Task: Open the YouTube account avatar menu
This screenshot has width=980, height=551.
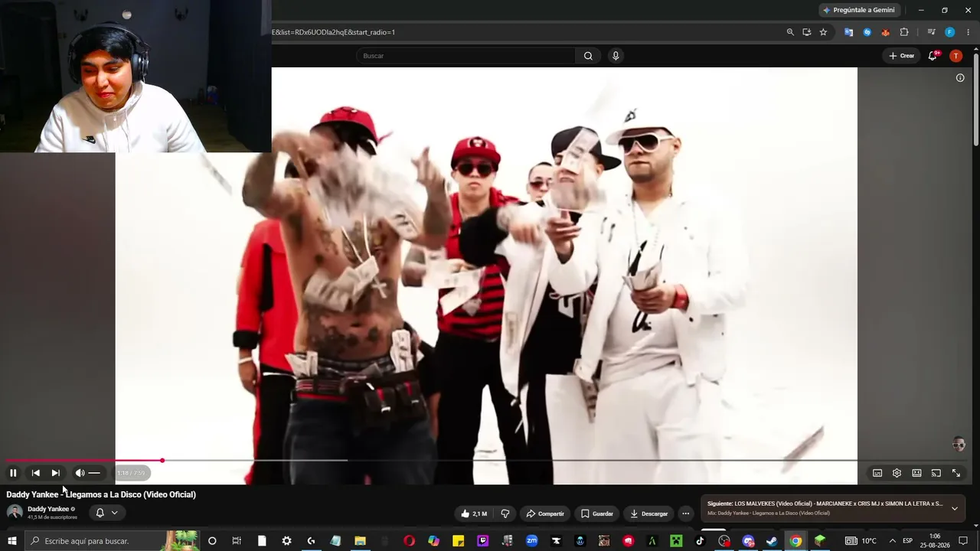Action: 955,56
